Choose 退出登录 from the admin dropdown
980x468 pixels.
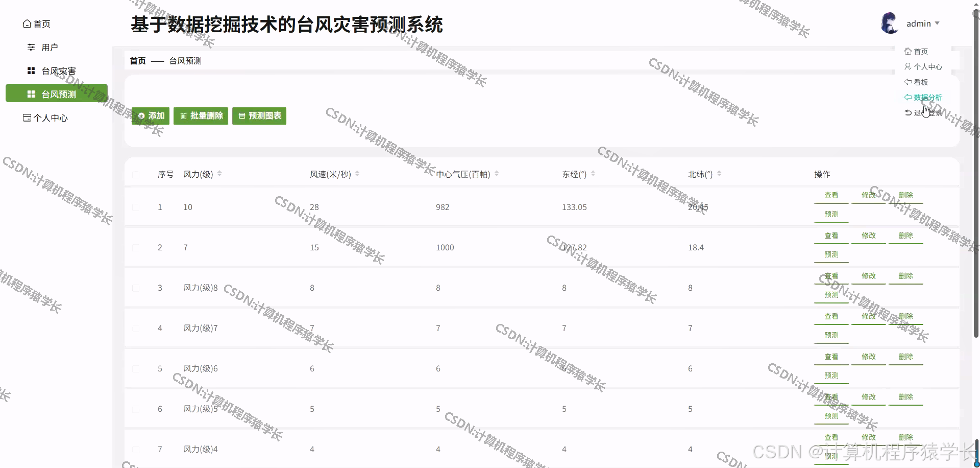point(928,113)
